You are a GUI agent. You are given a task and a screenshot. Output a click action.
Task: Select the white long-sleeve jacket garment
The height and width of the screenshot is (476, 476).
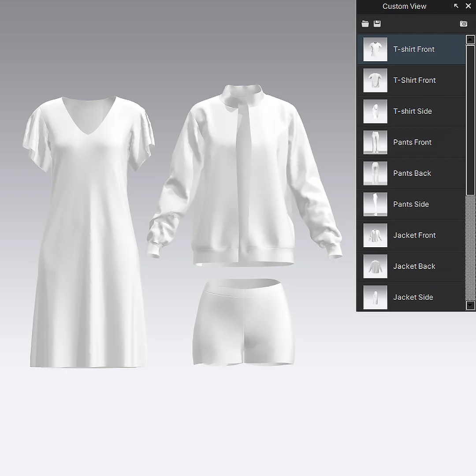click(245, 175)
